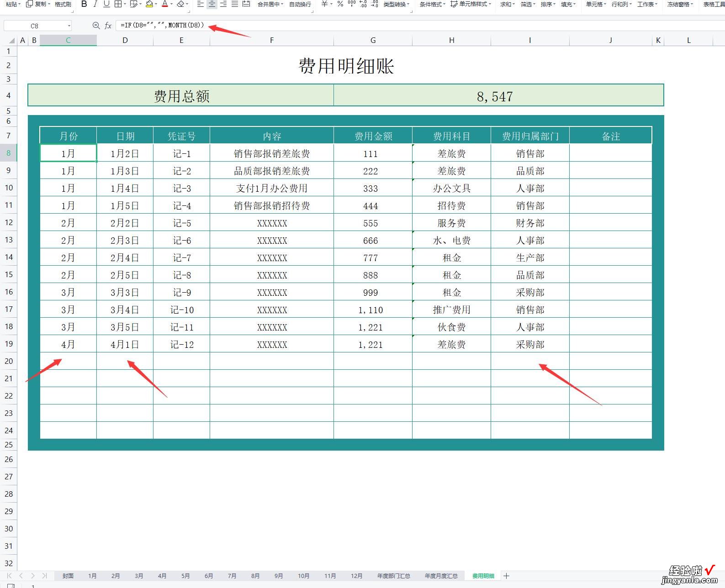Go to first sheet tab arrow
The width and height of the screenshot is (725, 588).
[x=9, y=576]
